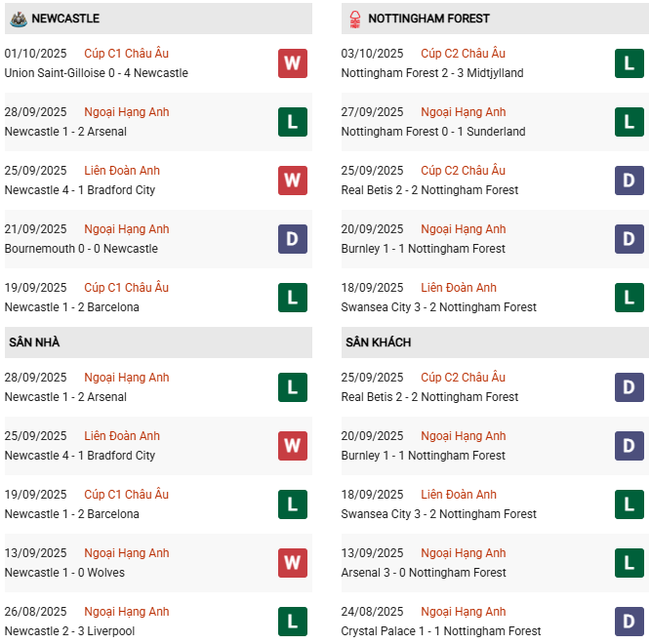
Task: Click the W badge for Newcastle vs Wolves
Action: coord(292,563)
